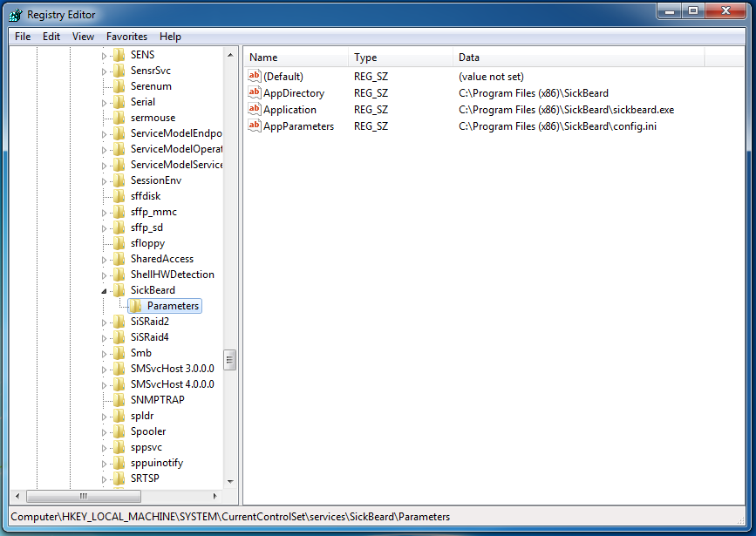This screenshot has height=536, width=756.
Task: Open the View menu
Action: [x=83, y=37]
